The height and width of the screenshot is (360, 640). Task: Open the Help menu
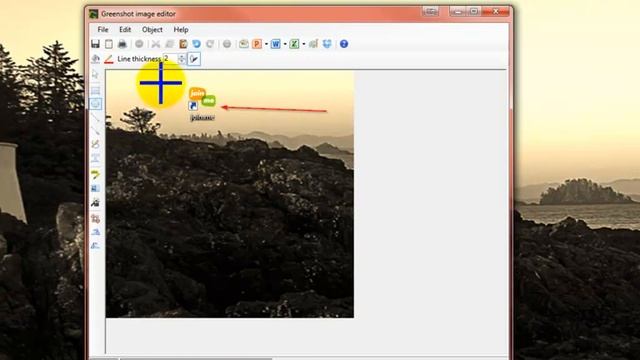pyautogui.click(x=181, y=29)
